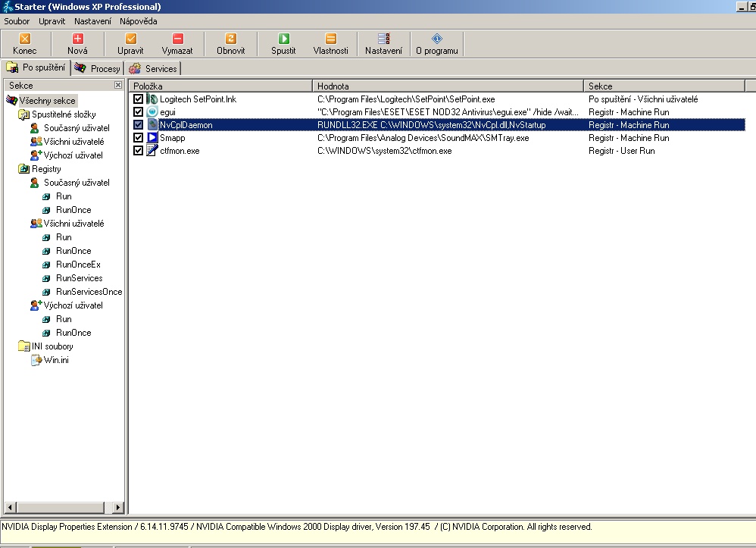The width and height of the screenshot is (756, 548).
Task: Open the Soubor menu
Action: tap(17, 21)
